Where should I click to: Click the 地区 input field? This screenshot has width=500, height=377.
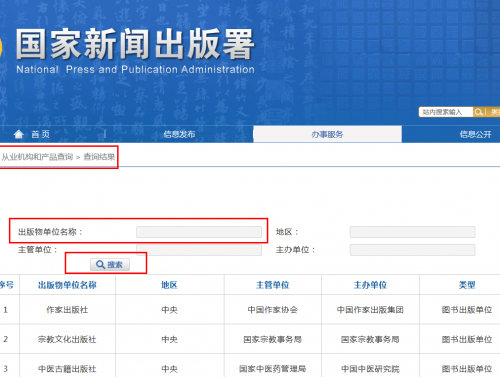pyautogui.click(x=413, y=232)
